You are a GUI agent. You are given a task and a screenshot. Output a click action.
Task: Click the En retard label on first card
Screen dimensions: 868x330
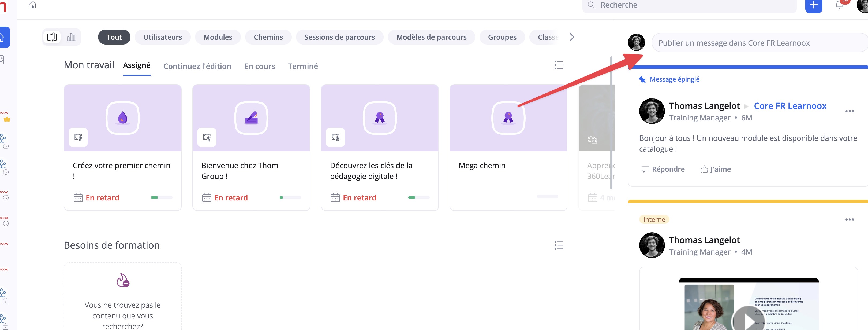[102, 198]
